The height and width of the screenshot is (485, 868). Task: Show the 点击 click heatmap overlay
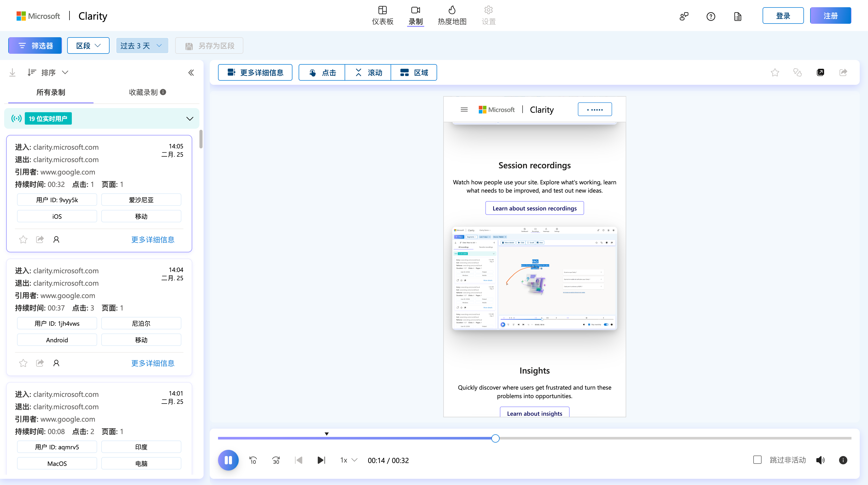click(322, 72)
